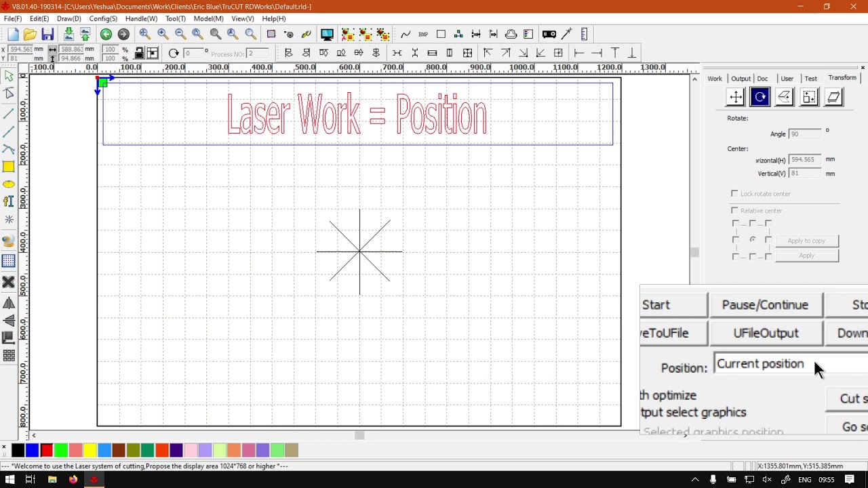Open the Skew transform panel icon
Image resolution: width=868 pixels, height=488 pixels.
833,98
